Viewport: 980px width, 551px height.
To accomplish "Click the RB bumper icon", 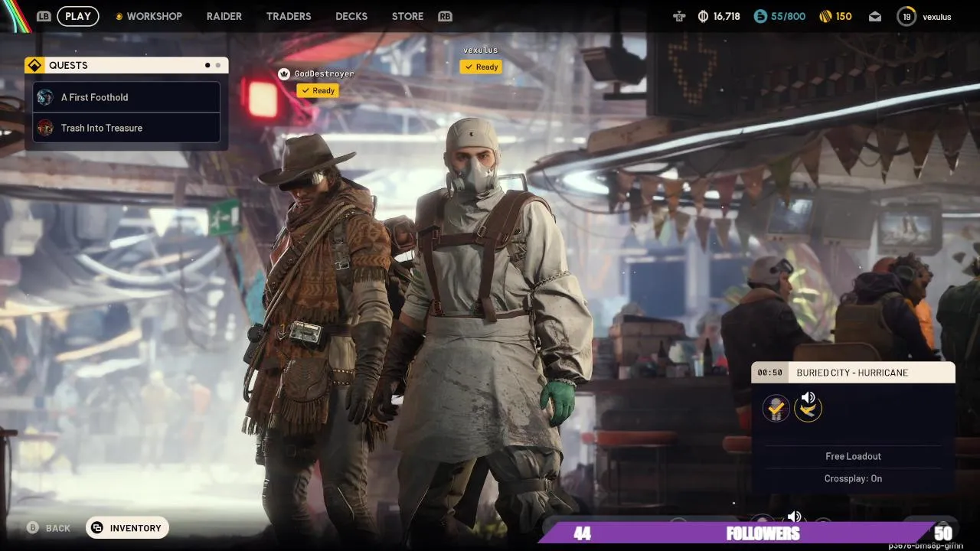I will pos(445,16).
